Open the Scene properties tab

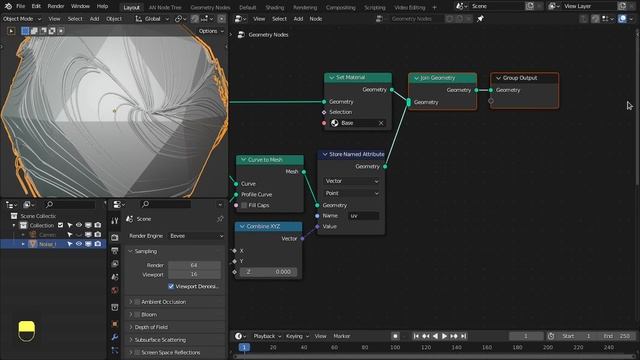click(x=115, y=277)
